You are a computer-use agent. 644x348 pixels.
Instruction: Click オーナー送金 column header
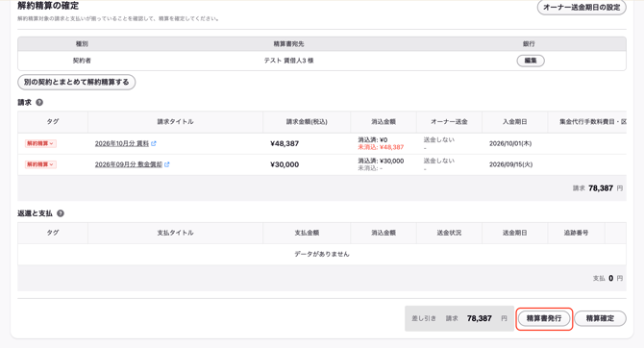449,122
